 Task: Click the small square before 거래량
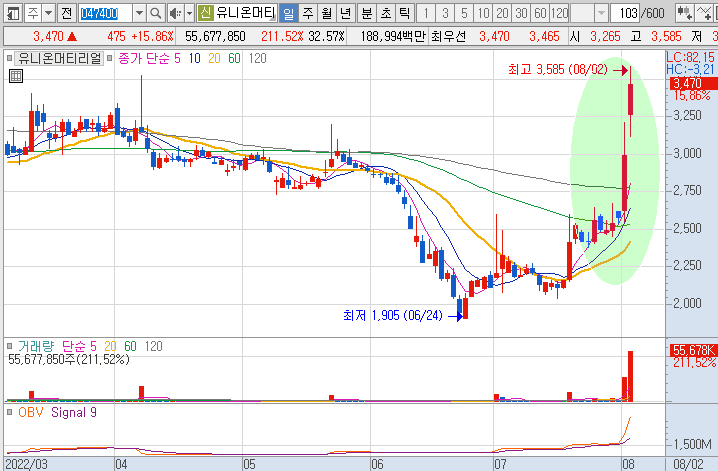coord(10,346)
